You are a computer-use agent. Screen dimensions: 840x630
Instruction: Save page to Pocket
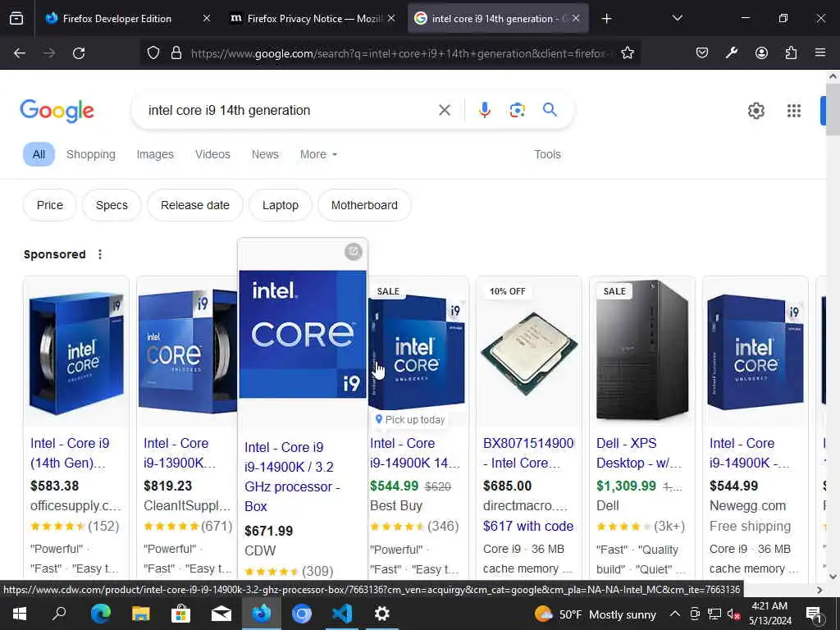[x=702, y=53]
